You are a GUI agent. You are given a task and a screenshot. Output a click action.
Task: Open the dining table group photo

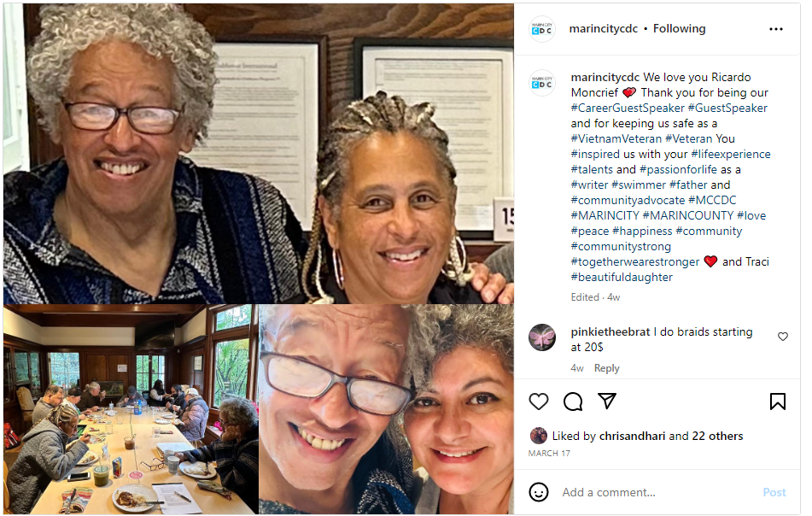(x=131, y=409)
